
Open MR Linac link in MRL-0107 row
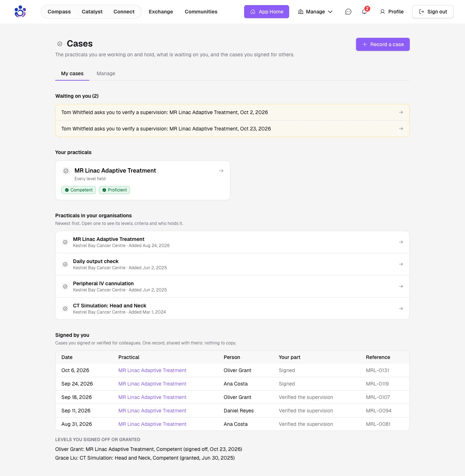[152, 397]
